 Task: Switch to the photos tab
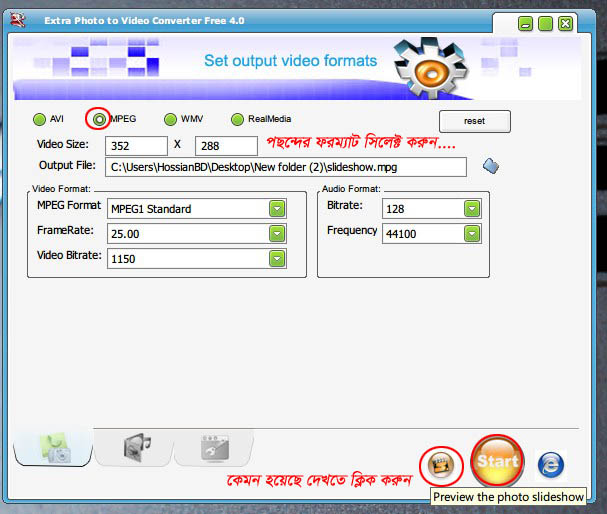53,447
